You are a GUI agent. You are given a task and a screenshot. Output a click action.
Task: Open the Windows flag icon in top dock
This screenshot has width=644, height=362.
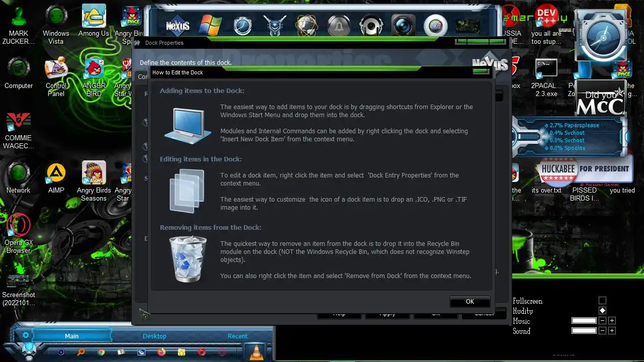tap(210, 25)
